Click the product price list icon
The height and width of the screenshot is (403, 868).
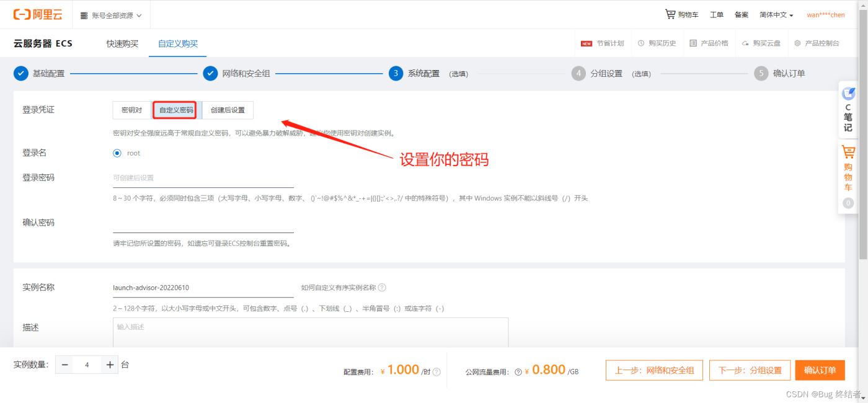(x=693, y=43)
